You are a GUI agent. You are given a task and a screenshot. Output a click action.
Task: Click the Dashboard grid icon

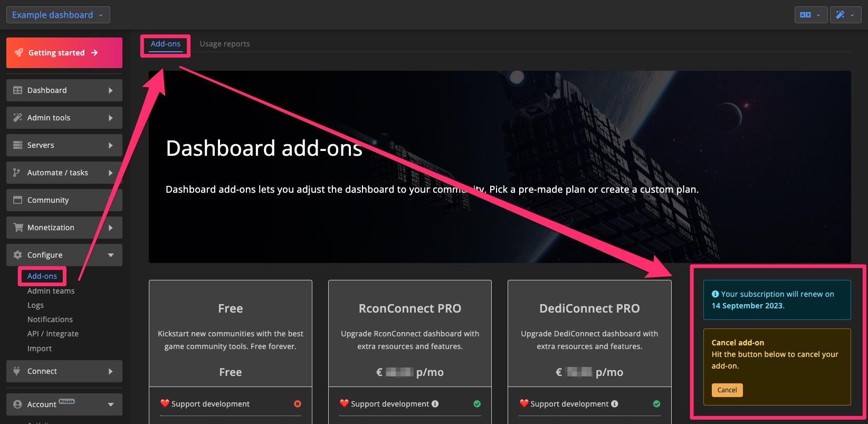[x=17, y=90]
